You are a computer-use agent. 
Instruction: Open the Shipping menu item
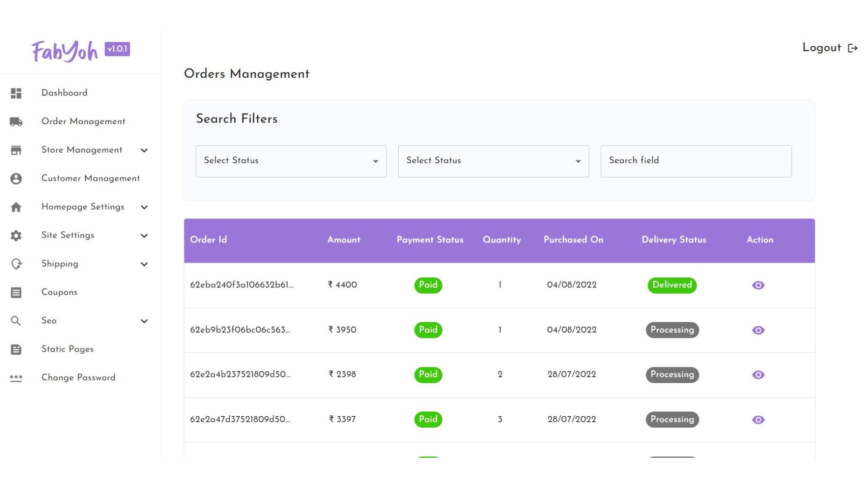(60, 264)
